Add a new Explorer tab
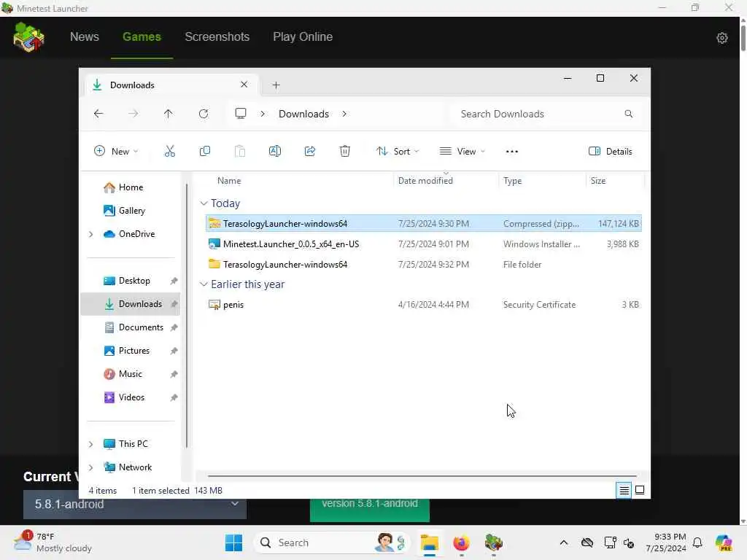 pyautogui.click(x=276, y=85)
